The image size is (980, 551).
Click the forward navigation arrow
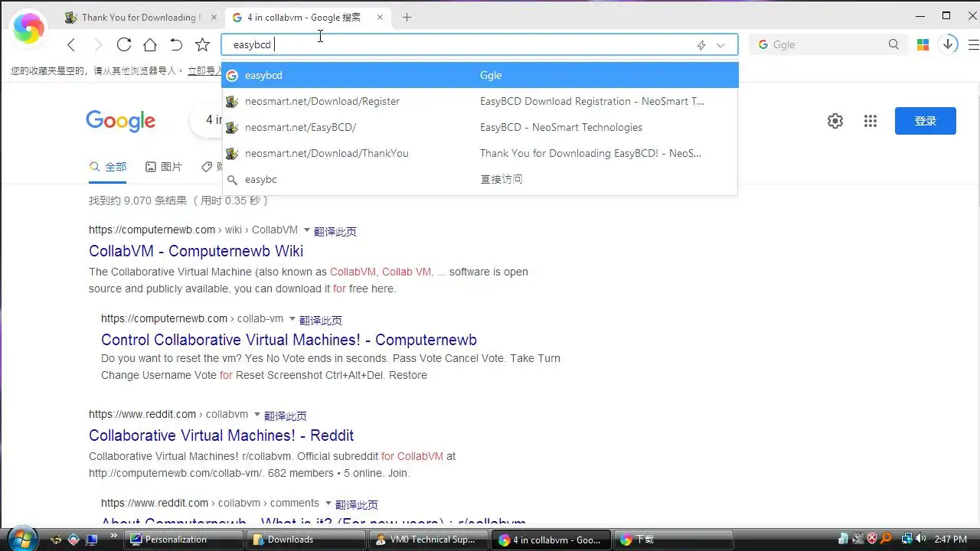tap(97, 45)
